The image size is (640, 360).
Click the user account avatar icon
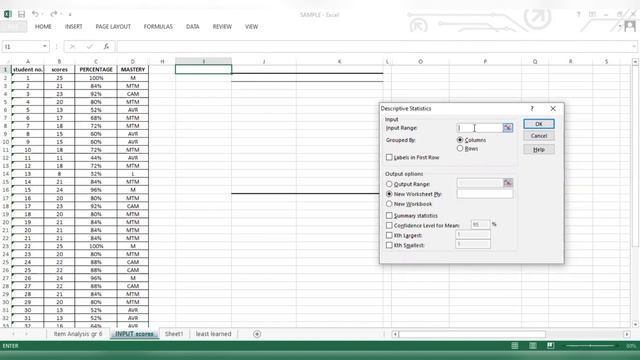[x=630, y=27]
